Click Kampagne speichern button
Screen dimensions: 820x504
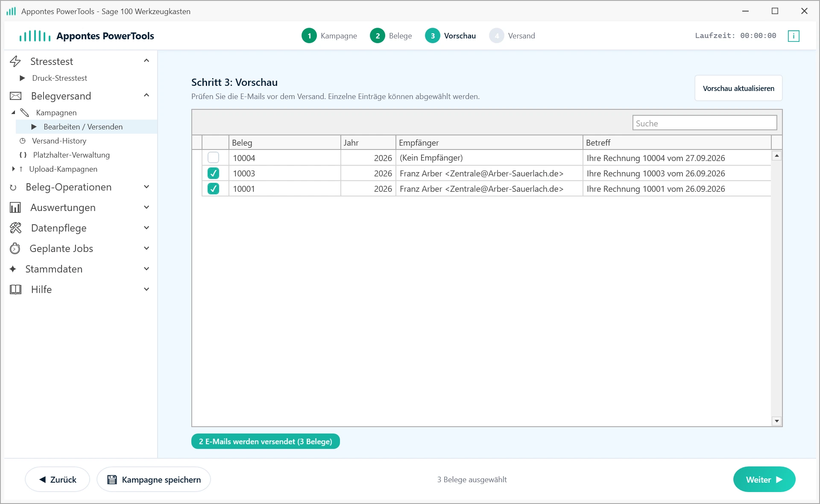pyautogui.click(x=154, y=479)
